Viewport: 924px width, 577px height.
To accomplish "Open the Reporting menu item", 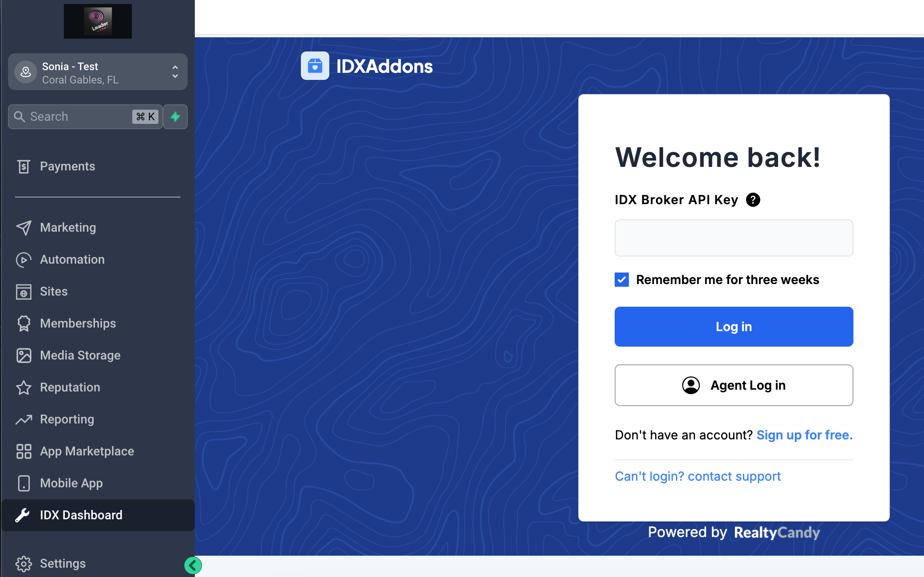I will click(67, 419).
